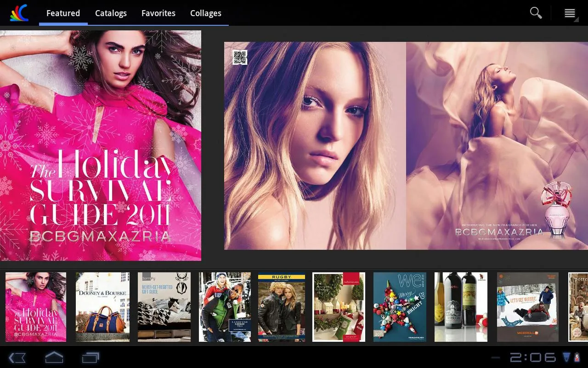Select the BCBGMAXAZRIA Holiday Guide thumbnail in strip
588x368 pixels.
(x=36, y=307)
